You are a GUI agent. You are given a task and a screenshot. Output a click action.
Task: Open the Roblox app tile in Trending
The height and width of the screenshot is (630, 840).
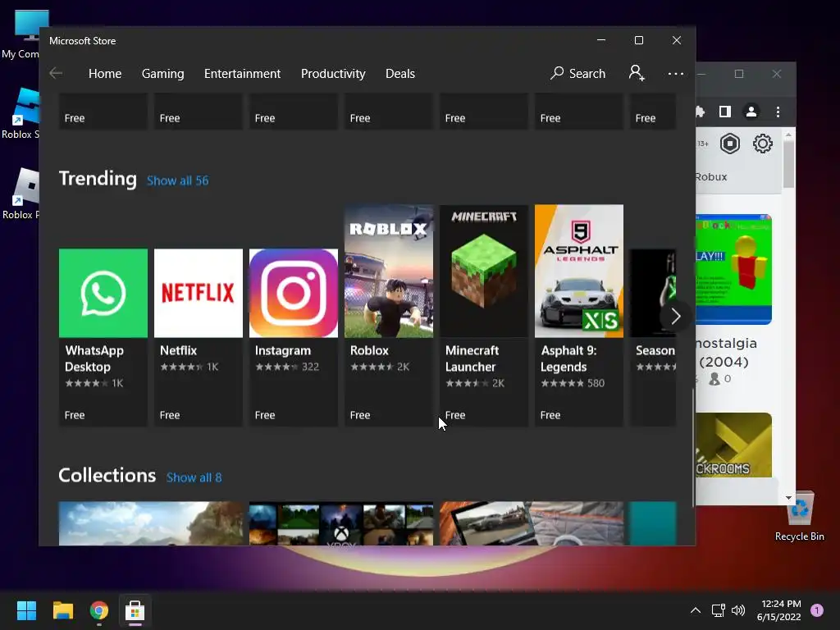coord(389,315)
